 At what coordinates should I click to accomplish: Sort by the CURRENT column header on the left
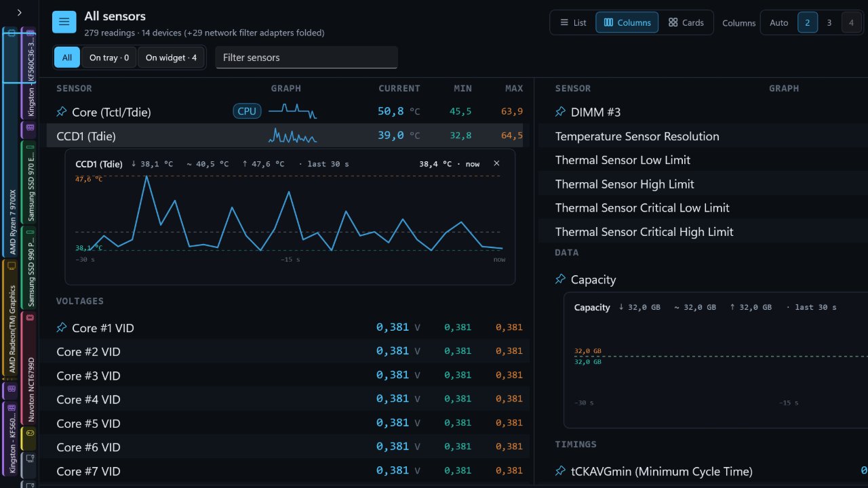tap(399, 88)
